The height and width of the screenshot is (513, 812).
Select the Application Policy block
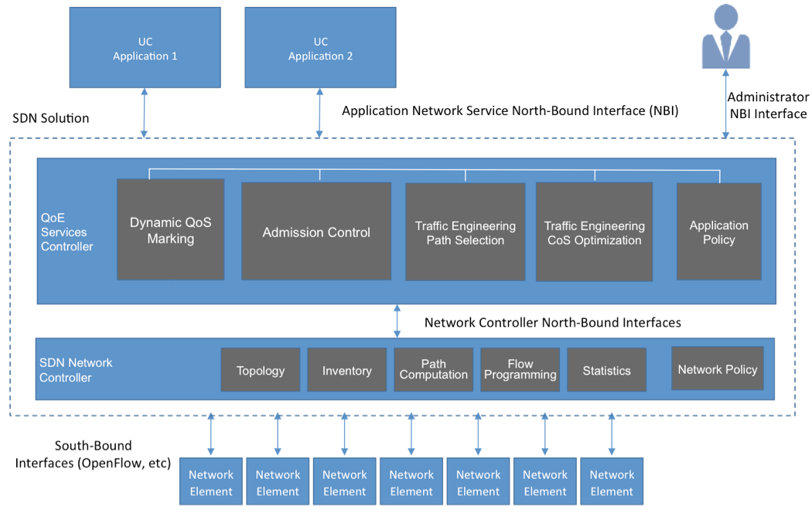click(718, 232)
